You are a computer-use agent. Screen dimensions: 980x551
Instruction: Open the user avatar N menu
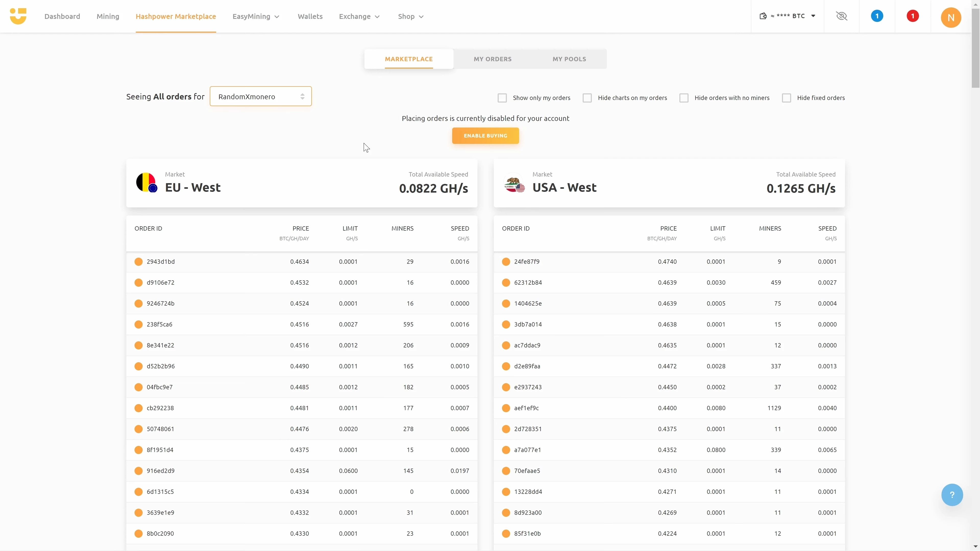(951, 18)
